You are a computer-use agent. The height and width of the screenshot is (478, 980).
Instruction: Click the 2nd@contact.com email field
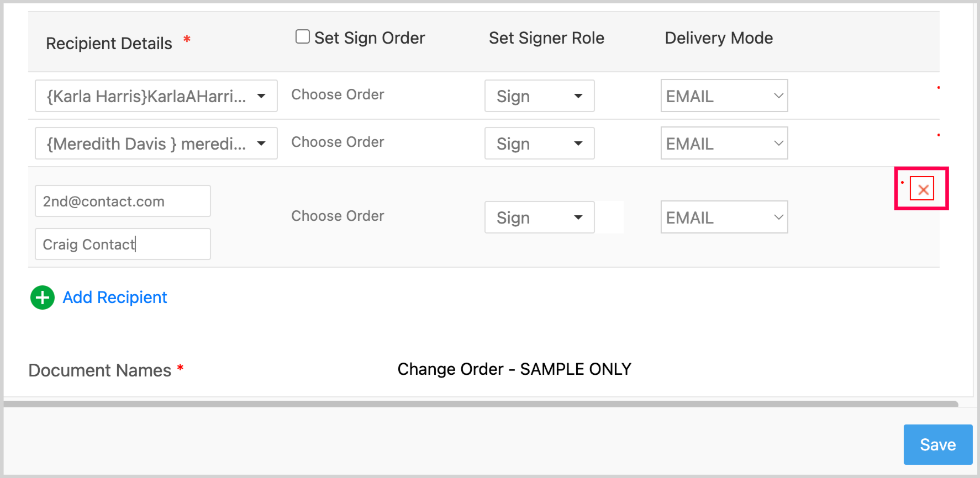(x=123, y=201)
